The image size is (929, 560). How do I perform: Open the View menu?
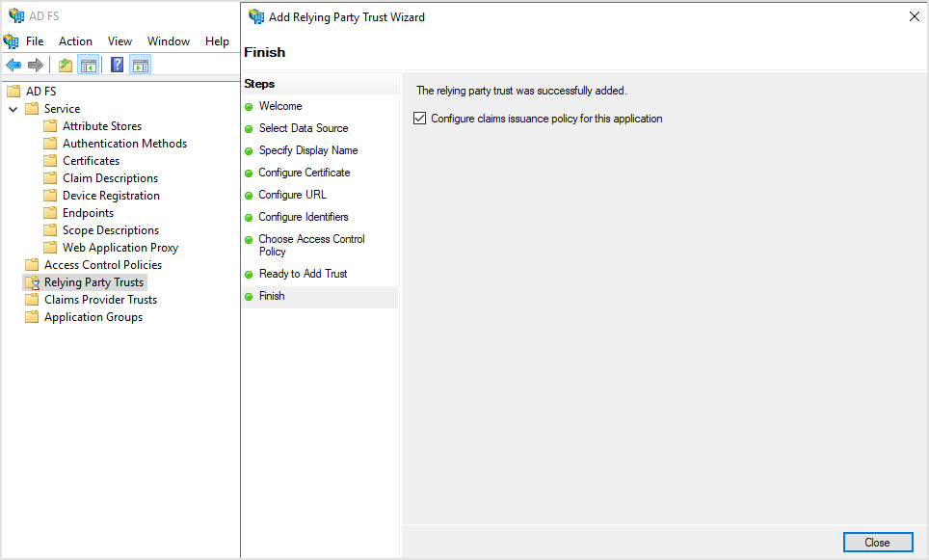(119, 40)
